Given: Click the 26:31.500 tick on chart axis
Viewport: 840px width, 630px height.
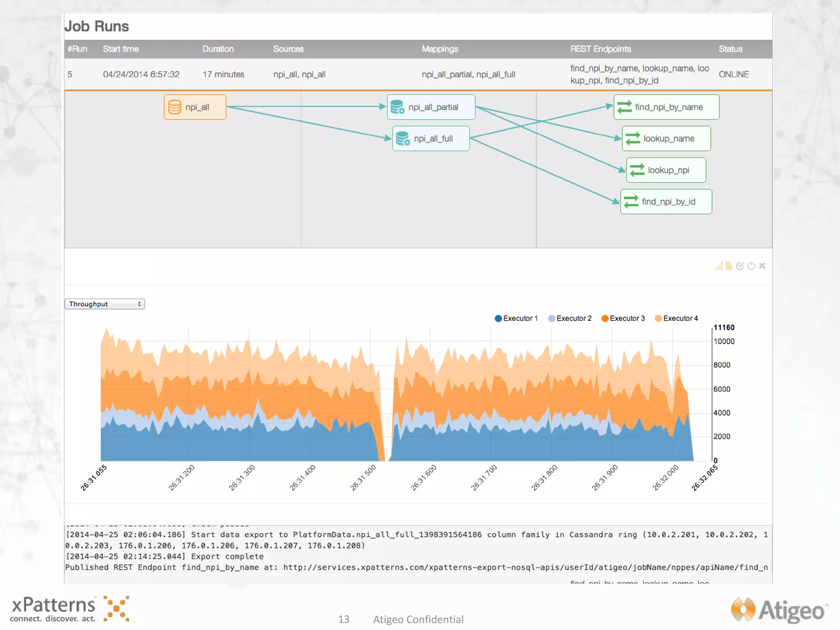Looking at the screenshot, I should coord(363,478).
